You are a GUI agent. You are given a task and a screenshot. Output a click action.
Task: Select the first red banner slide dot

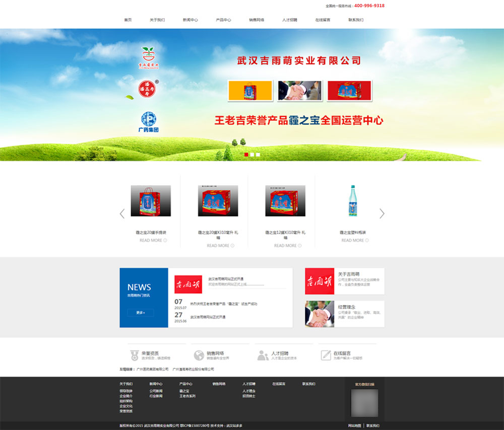[x=246, y=155]
